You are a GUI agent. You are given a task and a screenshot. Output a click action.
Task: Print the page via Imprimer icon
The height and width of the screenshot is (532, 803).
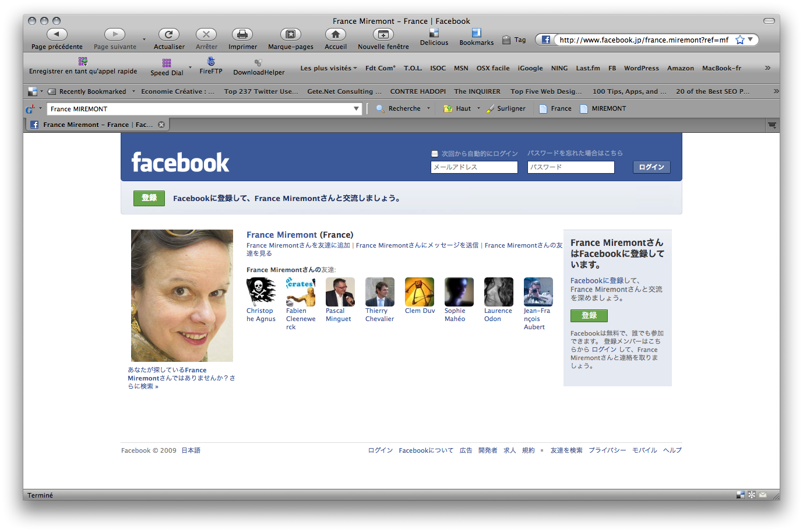pyautogui.click(x=242, y=34)
